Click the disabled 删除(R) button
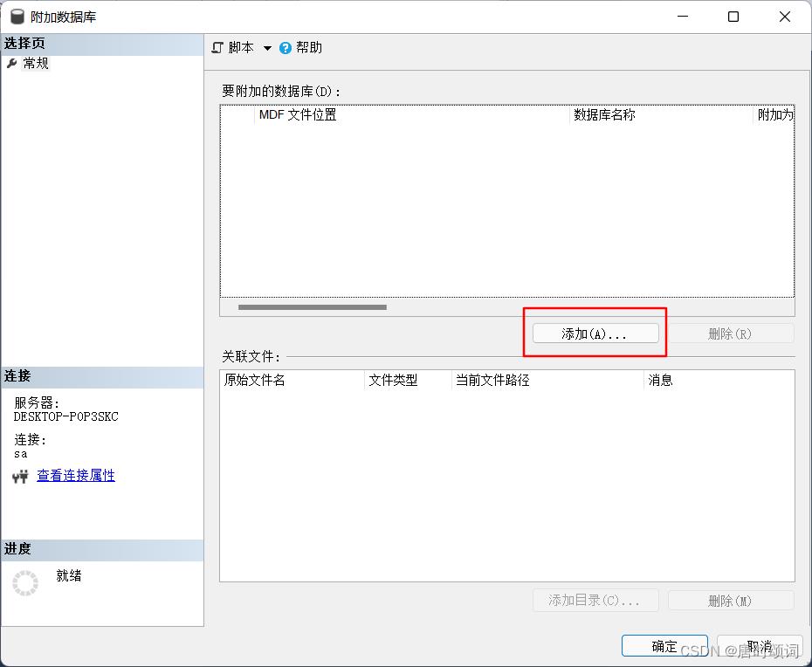The height and width of the screenshot is (667, 812). tap(730, 333)
